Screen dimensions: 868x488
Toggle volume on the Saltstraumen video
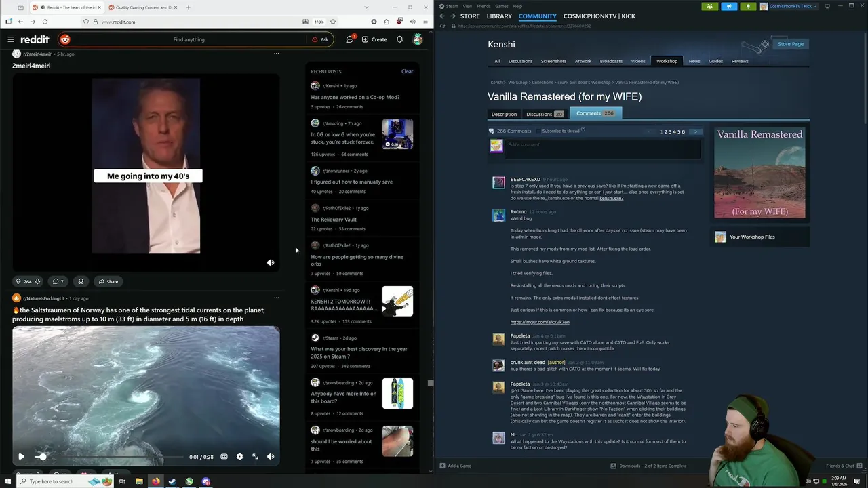point(271,457)
